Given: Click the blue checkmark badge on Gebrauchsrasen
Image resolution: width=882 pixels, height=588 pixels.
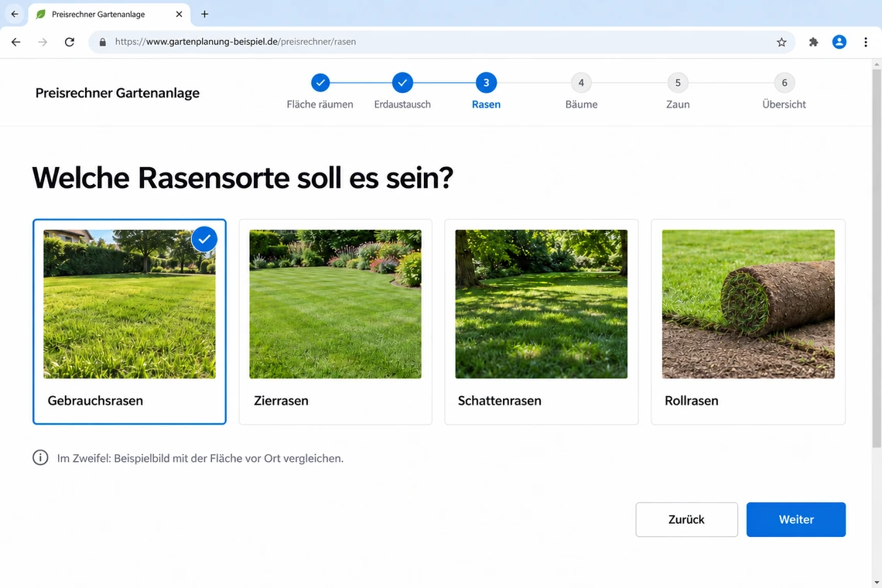Looking at the screenshot, I should pos(204,239).
